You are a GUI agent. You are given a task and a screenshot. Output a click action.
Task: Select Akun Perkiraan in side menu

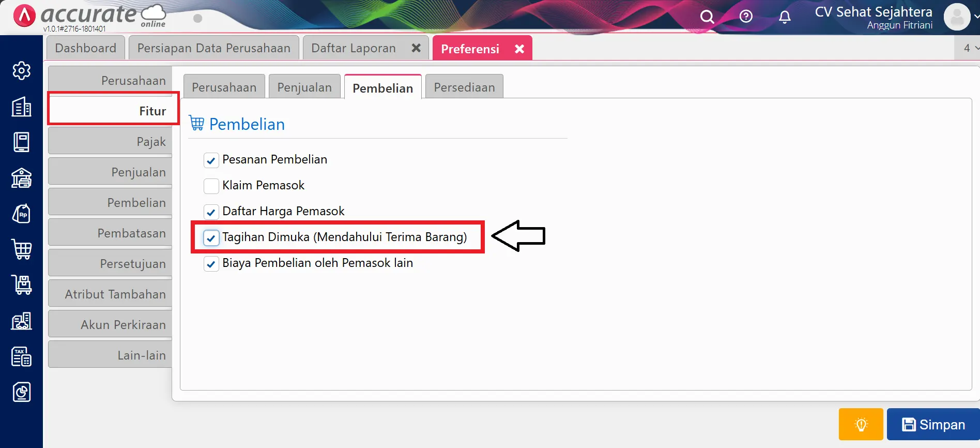(110, 324)
